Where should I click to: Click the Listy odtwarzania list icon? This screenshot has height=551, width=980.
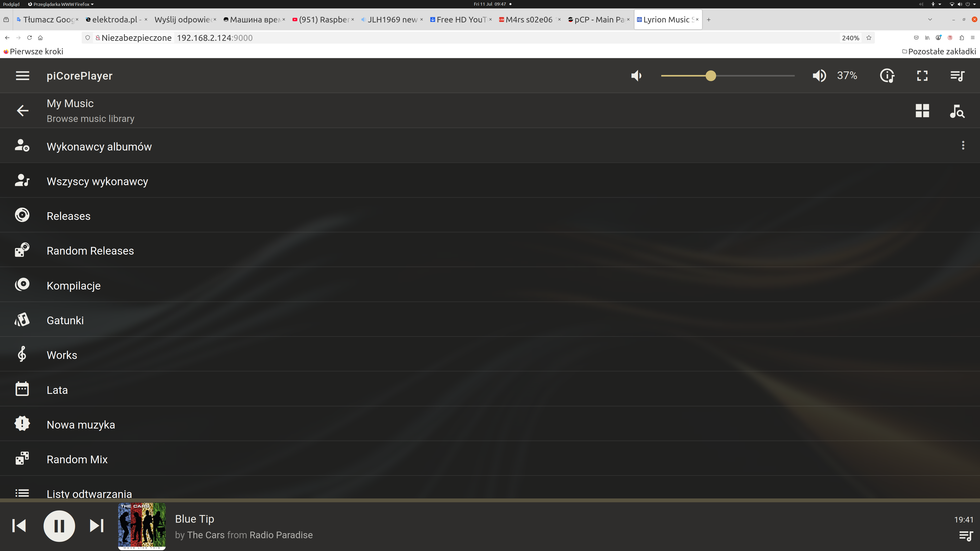pos(22,493)
